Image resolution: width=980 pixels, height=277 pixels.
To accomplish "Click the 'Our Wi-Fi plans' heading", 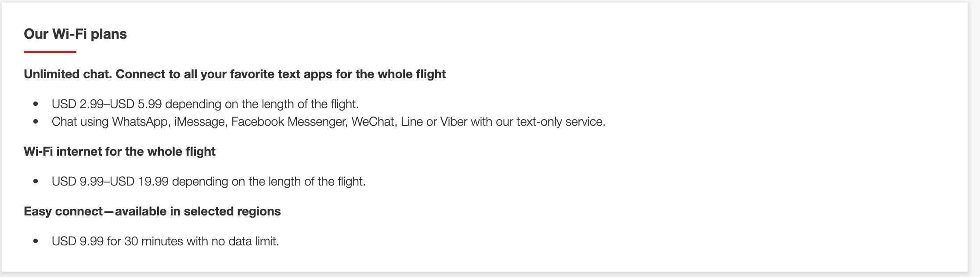I will tap(75, 34).
